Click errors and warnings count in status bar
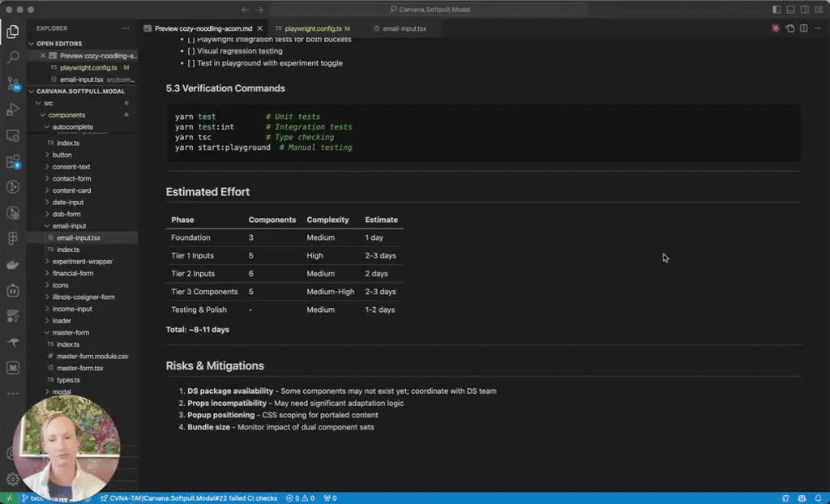Viewport: 830px width, 504px height. click(x=300, y=498)
